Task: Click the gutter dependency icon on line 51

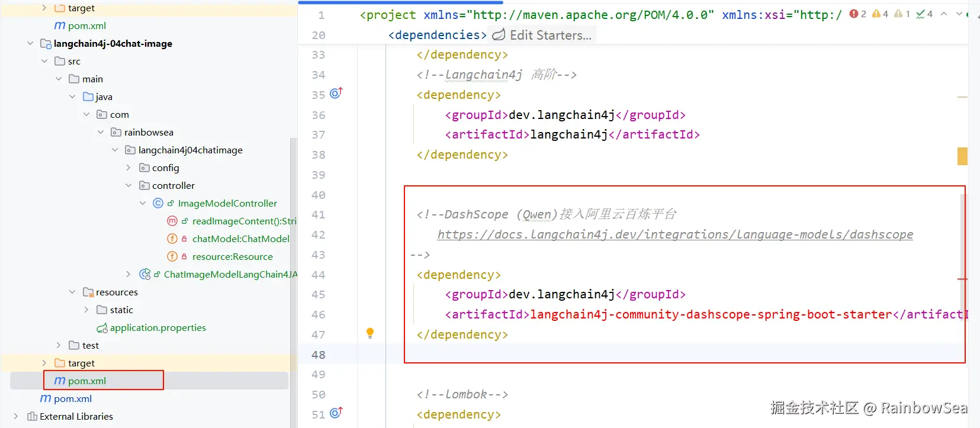Action: tap(336, 413)
